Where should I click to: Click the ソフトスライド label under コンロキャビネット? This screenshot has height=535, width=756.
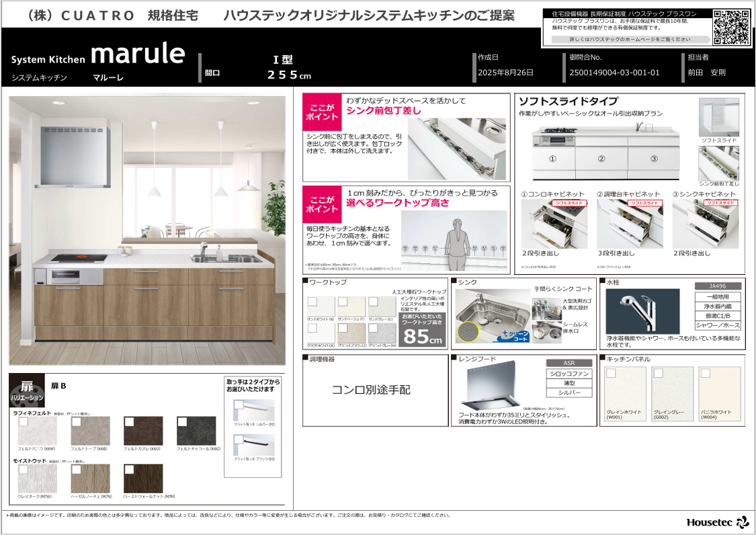pyautogui.click(x=569, y=202)
